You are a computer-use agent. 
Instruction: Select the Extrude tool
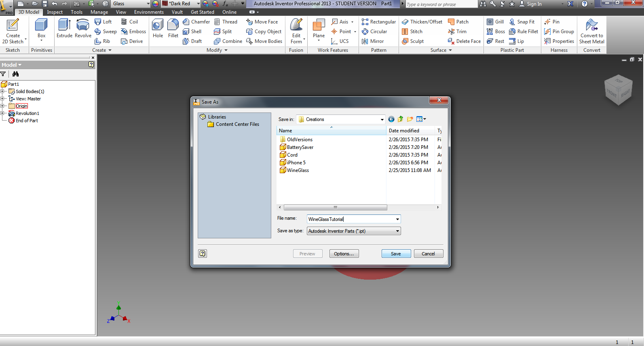click(x=64, y=28)
